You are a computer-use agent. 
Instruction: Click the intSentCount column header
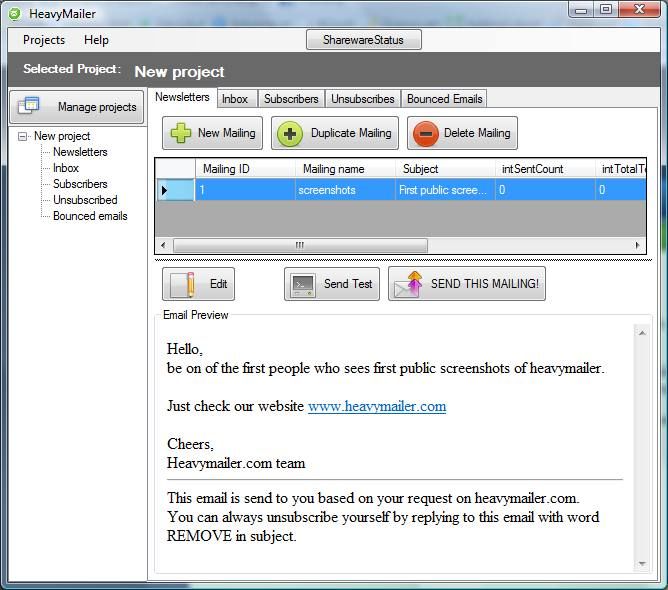(x=545, y=169)
